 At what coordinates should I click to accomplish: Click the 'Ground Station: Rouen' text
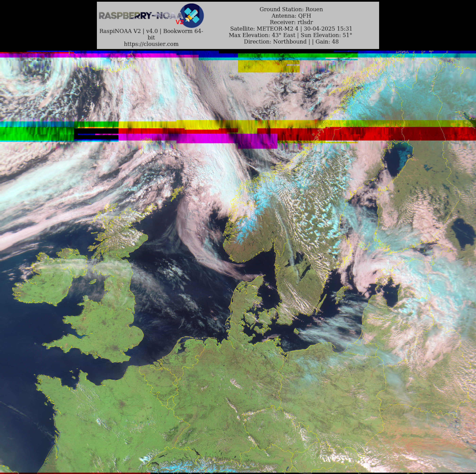coord(291,9)
